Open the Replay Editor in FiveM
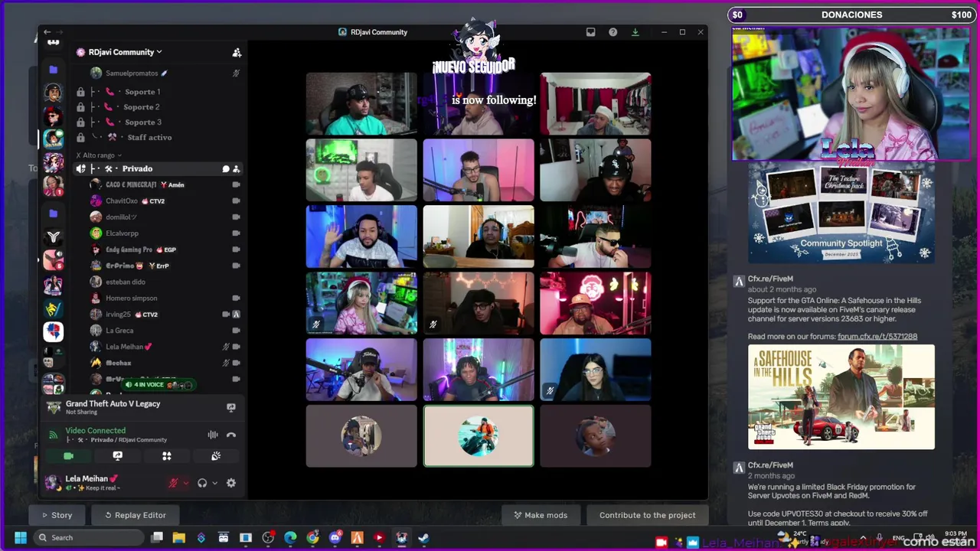Screen dimensions: 980x551 [135, 515]
